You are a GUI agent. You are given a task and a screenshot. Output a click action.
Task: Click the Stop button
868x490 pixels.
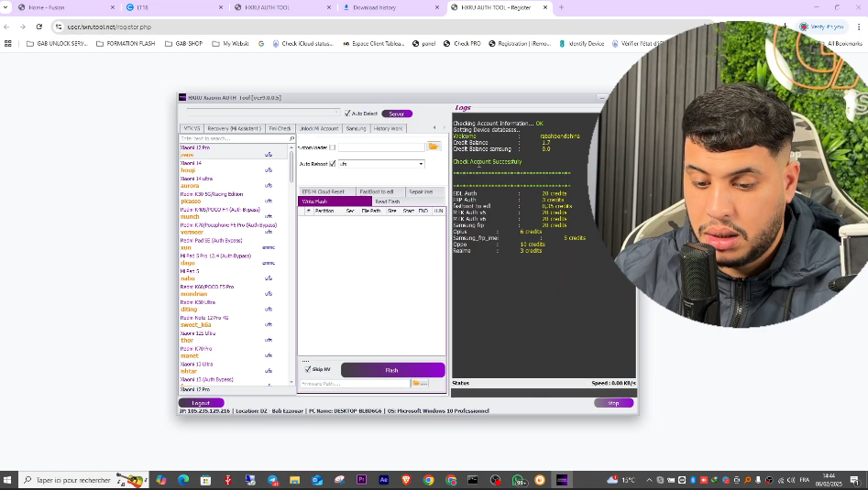613,403
